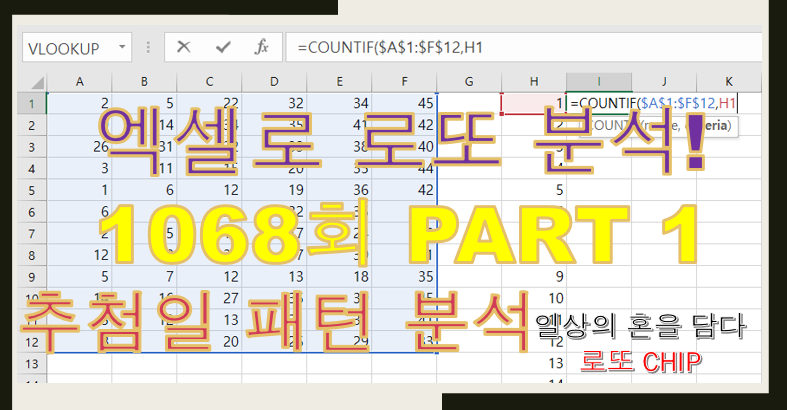Image resolution: width=787 pixels, height=410 pixels.
Task: Cancel the formula entry with X button
Action: [x=184, y=47]
